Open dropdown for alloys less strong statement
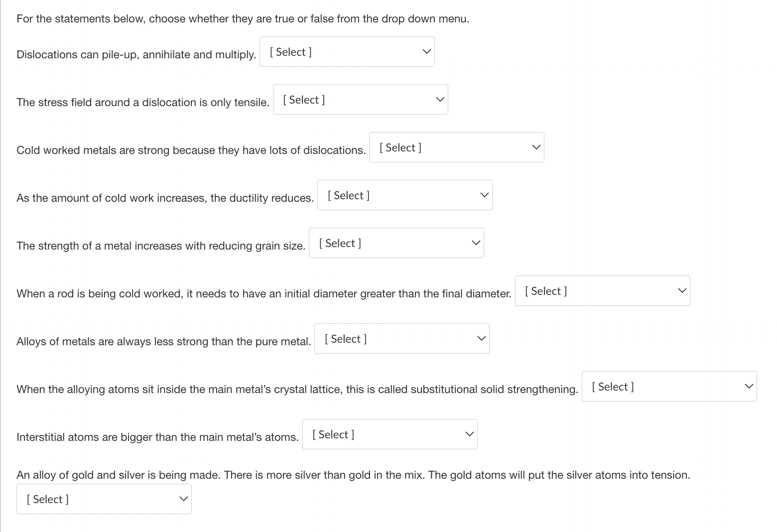 point(401,339)
